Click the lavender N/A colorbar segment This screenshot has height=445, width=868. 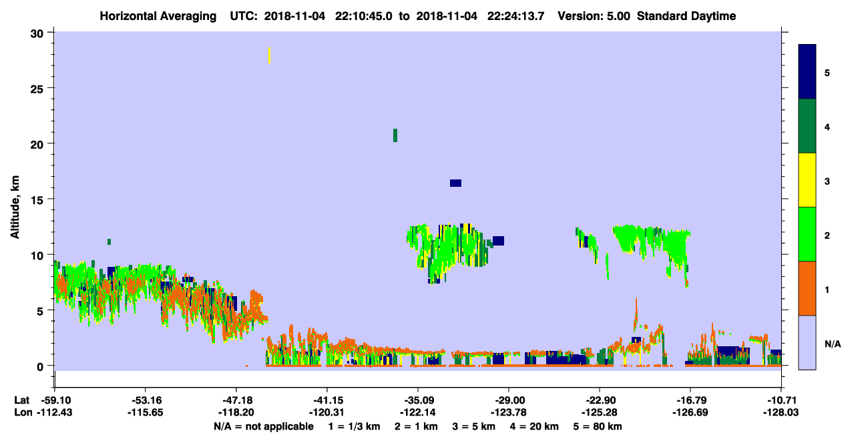pyautogui.click(x=807, y=342)
